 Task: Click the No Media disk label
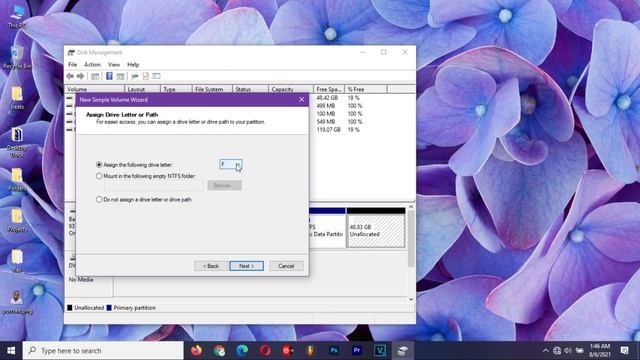(x=81, y=280)
